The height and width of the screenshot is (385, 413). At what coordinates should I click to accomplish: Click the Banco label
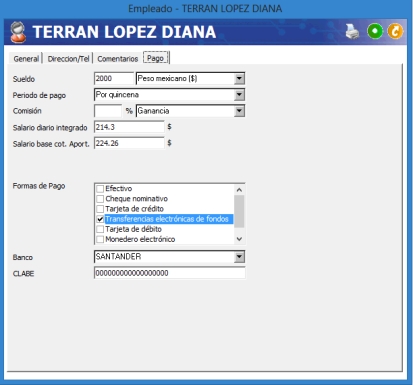point(23,257)
